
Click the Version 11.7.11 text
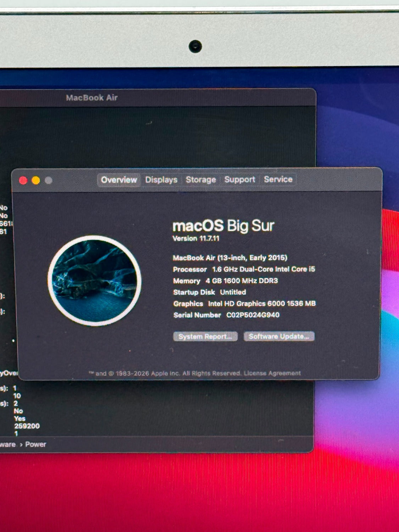(x=196, y=238)
